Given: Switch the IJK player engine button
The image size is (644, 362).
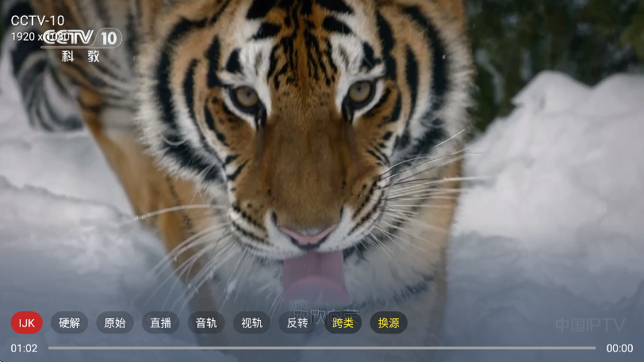Looking at the screenshot, I should tap(27, 322).
